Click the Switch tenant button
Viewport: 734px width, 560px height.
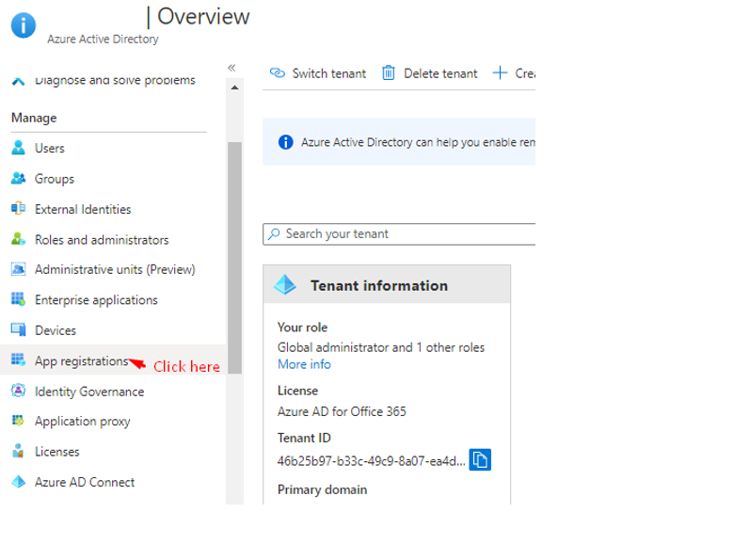click(318, 73)
